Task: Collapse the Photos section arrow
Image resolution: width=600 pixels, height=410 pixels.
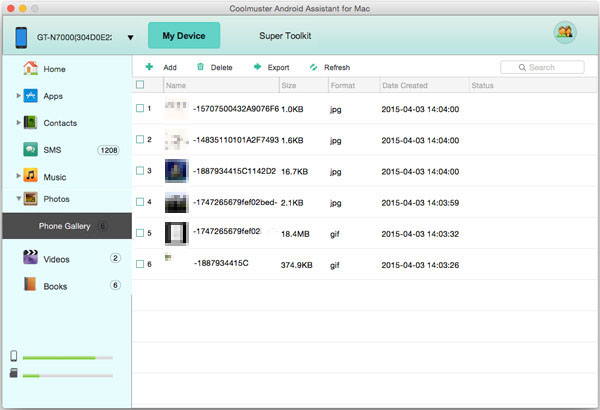Action: coord(18,199)
